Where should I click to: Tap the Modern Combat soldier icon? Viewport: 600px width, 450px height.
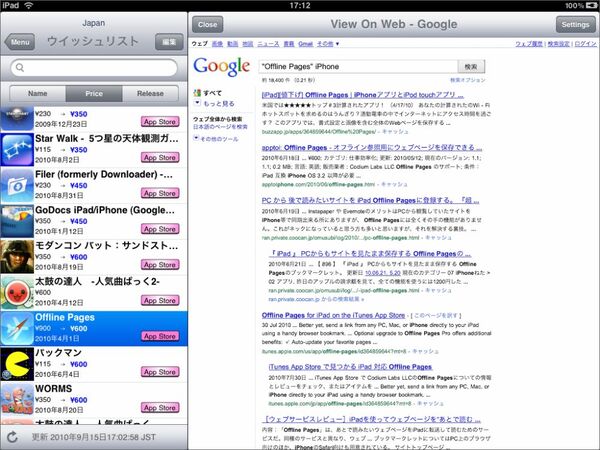click(17, 257)
